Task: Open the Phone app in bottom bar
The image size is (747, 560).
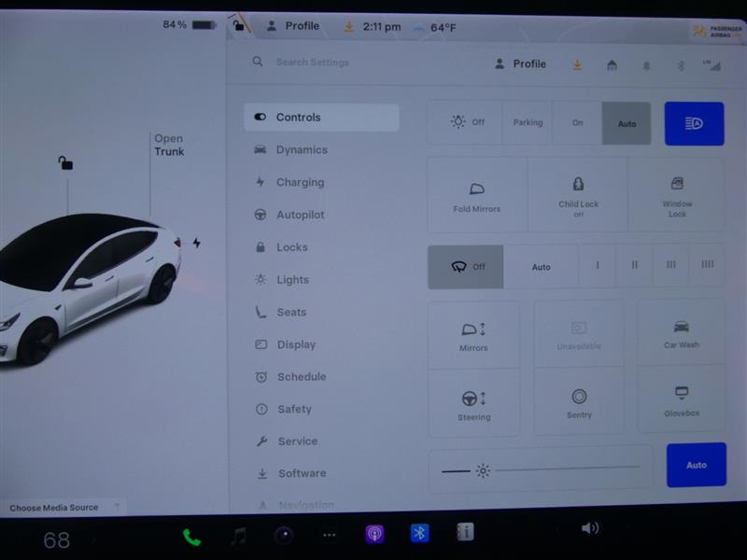Action: [x=191, y=536]
